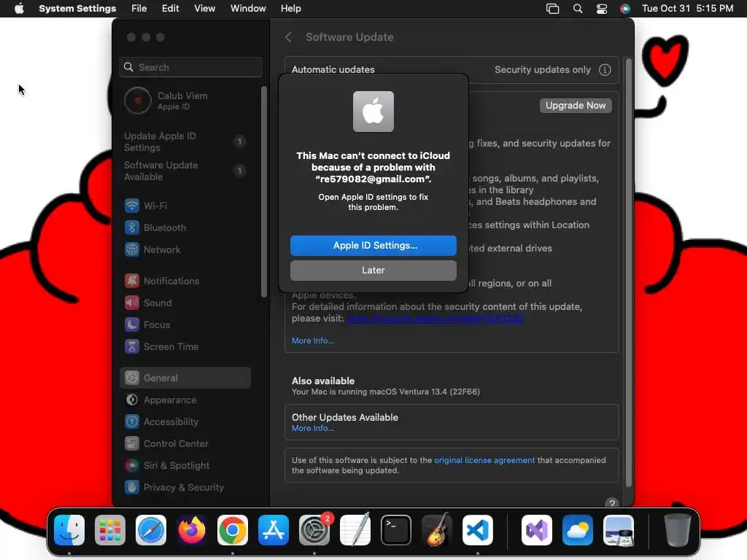The image size is (747, 560).
Task: Open the Trash in the Dock
Action: coord(678,530)
